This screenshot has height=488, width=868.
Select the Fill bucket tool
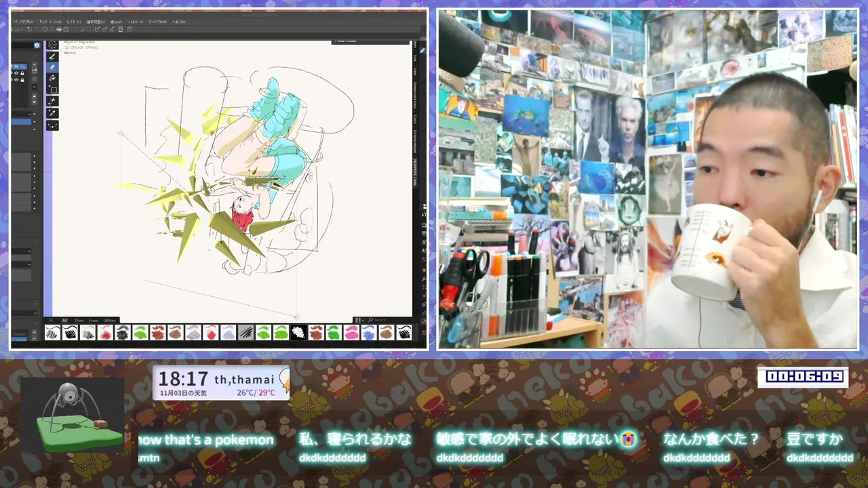52,78
